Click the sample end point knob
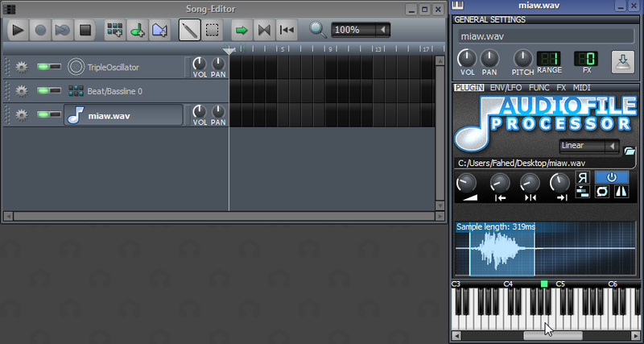Screen dimensions: 644x344 (560, 183)
